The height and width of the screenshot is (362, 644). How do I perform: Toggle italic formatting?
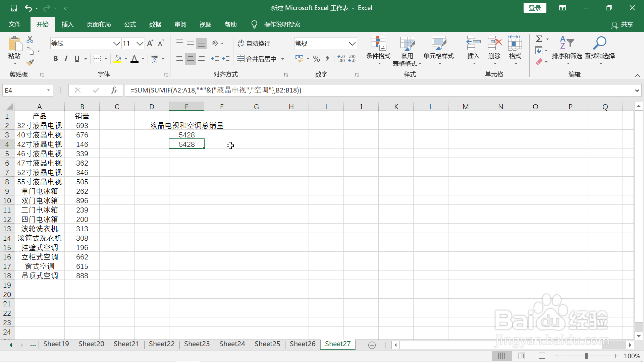click(66, 58)
